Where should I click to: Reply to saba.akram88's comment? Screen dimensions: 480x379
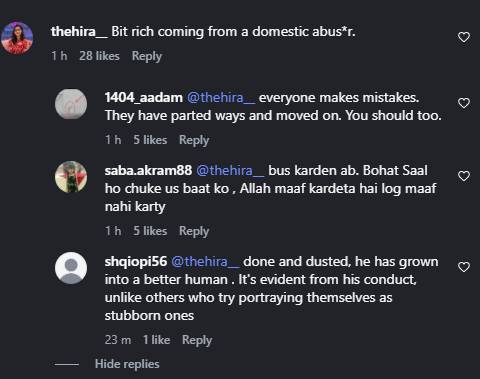194,231
